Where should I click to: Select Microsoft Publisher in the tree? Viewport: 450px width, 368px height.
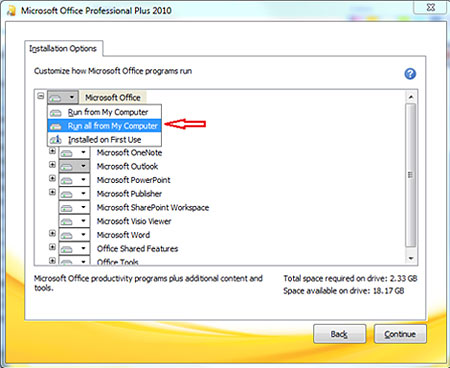click(129, 194)
